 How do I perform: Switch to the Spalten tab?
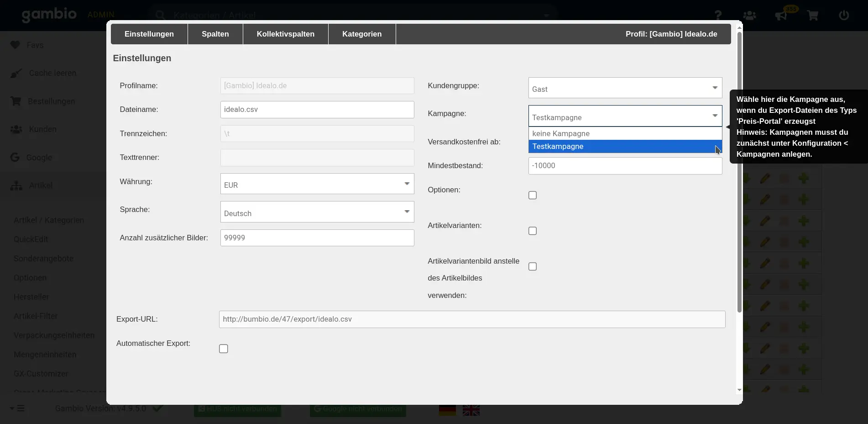click(215, 34)
